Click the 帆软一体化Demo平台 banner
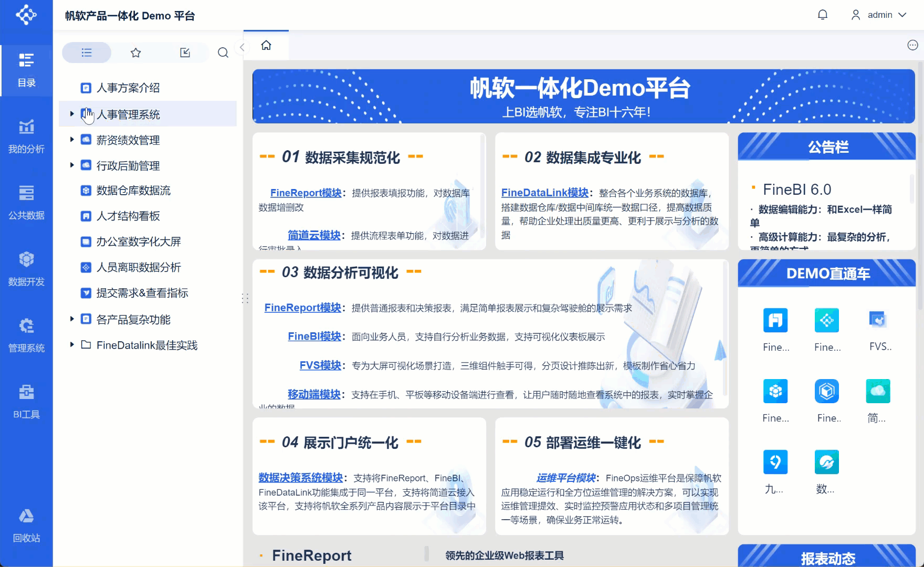The width and height of the screenshot is (924, 567). click(584, 97)
